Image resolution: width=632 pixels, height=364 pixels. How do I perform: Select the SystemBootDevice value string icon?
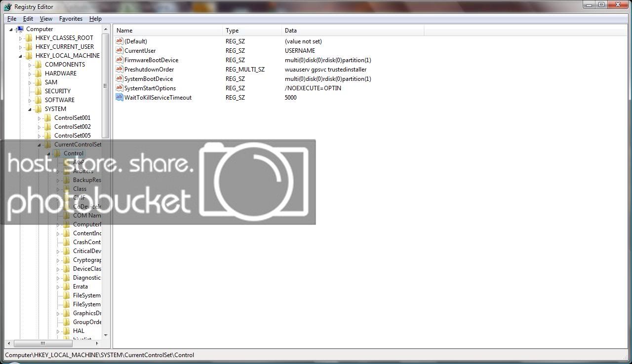click(x=119, y=78)
